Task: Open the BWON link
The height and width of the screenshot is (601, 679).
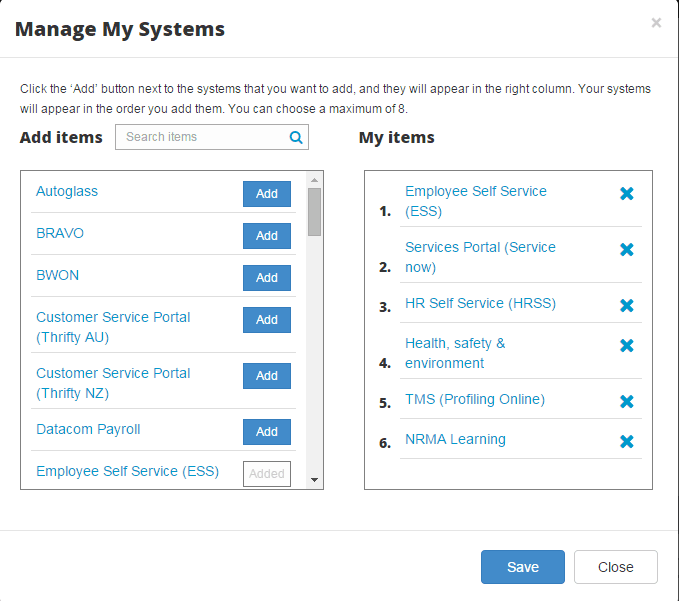Action: [58, 275]
